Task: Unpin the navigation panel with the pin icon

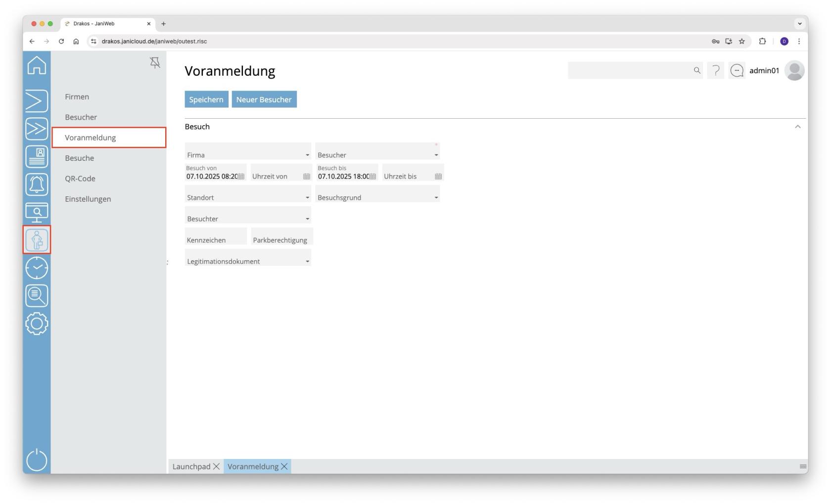Action: [155, 63]
